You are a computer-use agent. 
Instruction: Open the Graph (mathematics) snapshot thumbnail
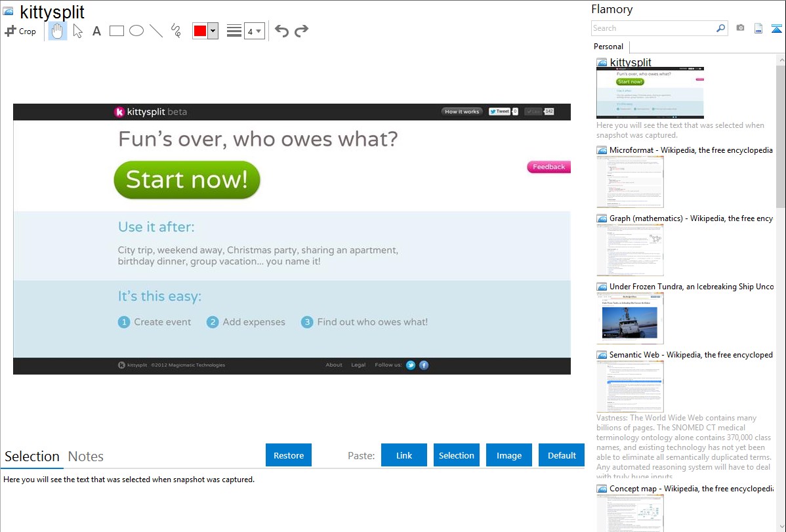pyautogui.click(x=630, y=250)
